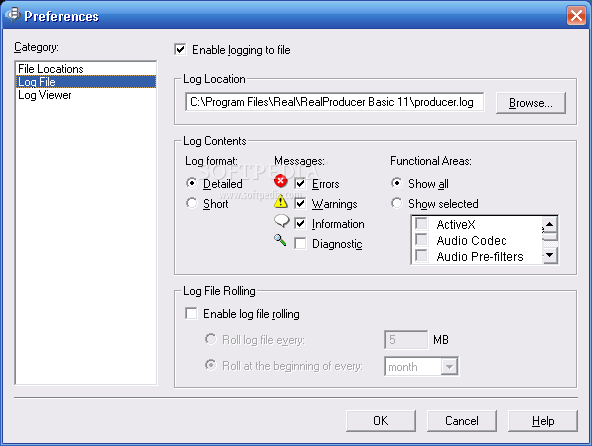Viewport: 592px width, 446px height.
Task: Click the magnifier Diagnostic icon
Action: [280, 240]
